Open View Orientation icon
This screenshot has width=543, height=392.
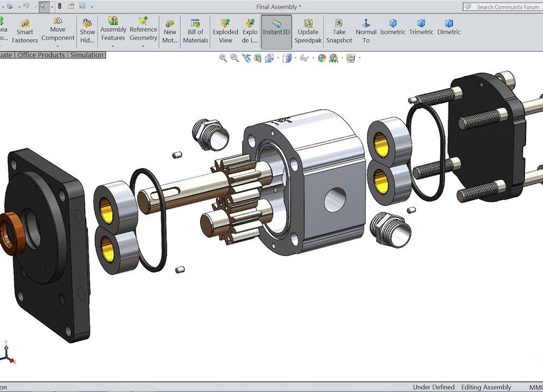[270, 58]
